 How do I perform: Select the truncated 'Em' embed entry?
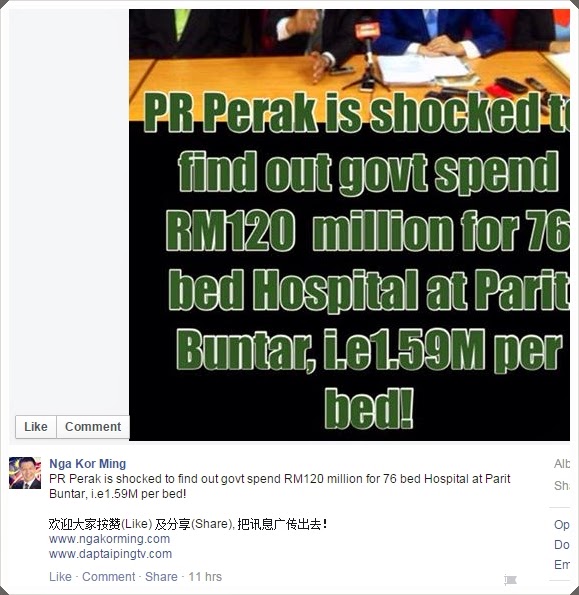(562, 565)
